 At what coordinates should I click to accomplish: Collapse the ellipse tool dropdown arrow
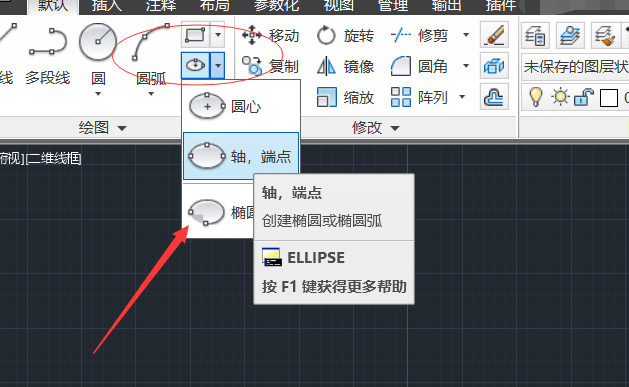[x=217, y=65]
